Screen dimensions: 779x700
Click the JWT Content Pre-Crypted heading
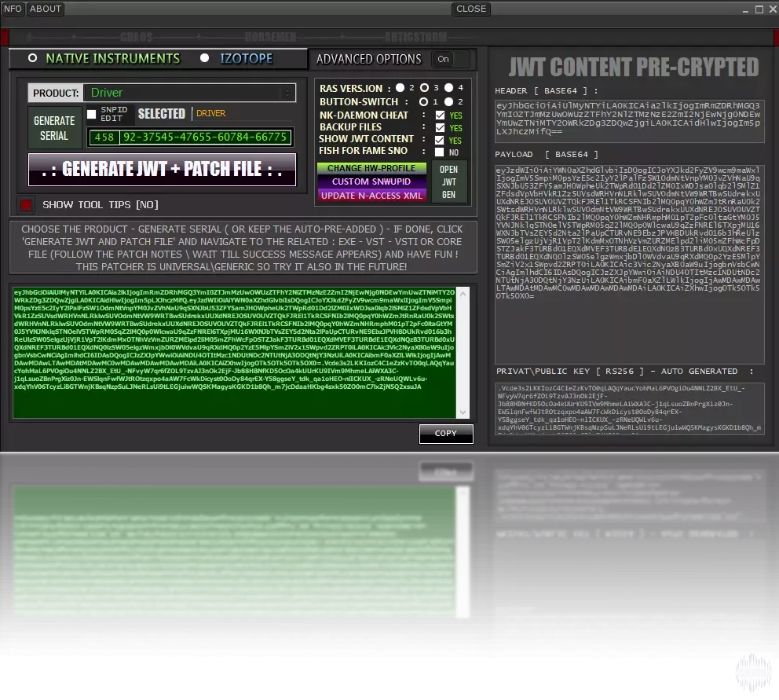[634, 67]
